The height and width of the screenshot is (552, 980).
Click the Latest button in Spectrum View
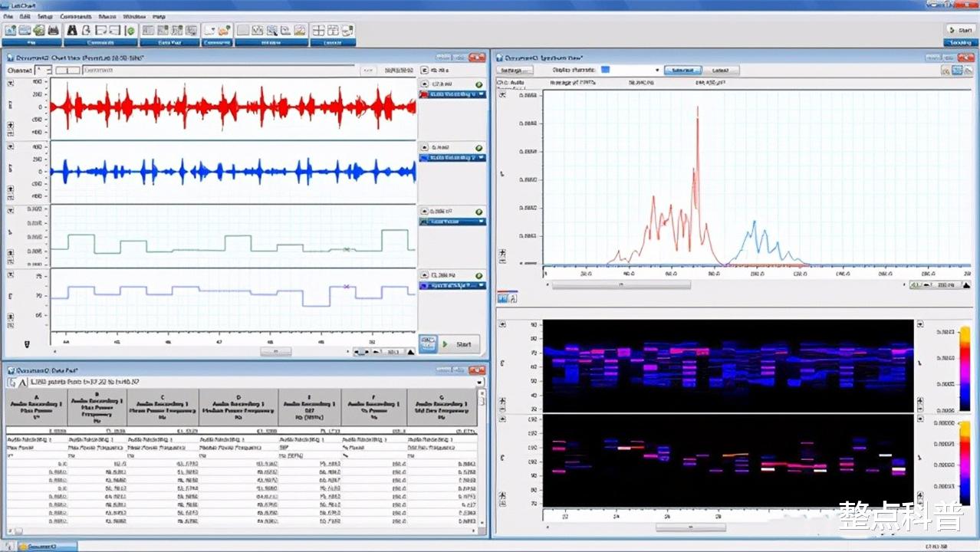click(721, 70)
